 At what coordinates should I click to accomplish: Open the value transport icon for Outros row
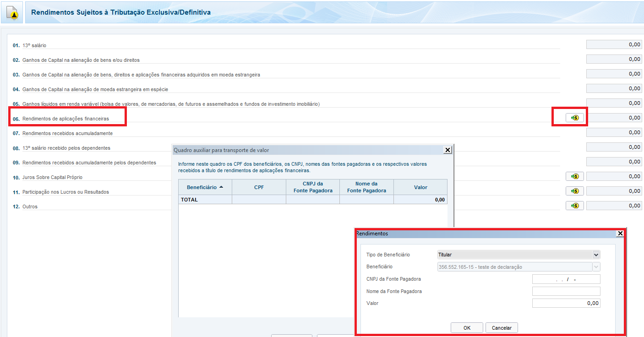tap(575, 206)
